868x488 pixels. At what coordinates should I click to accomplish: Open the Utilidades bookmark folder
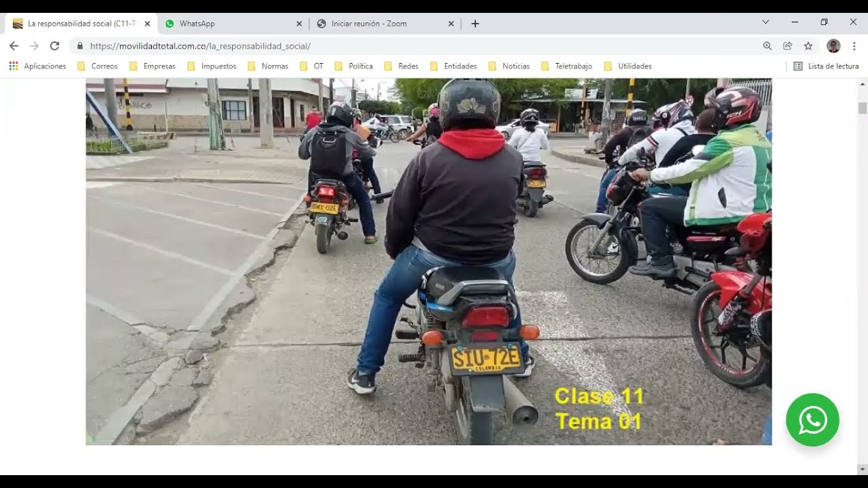point(628,66)
